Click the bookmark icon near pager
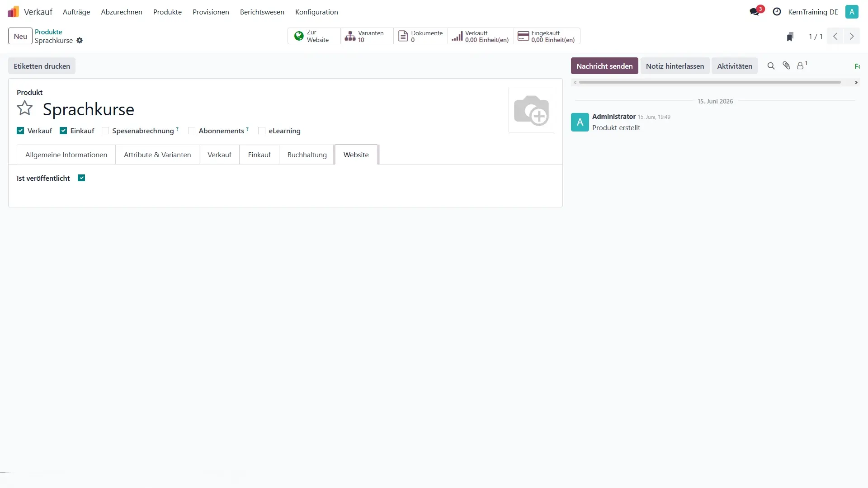This screenshot has width=868, height=488. (790, 37)
